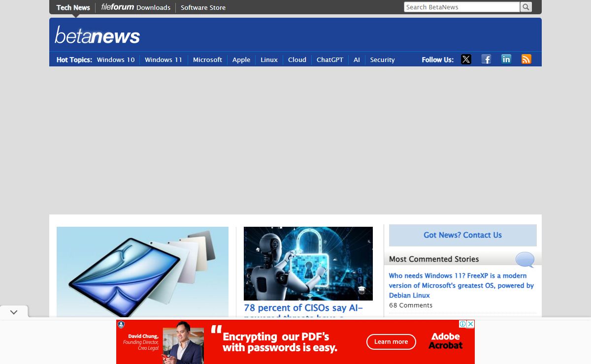Select the Tech News tab
The image size is (591, 364).
pyautogui.click(x=72, y=7)
